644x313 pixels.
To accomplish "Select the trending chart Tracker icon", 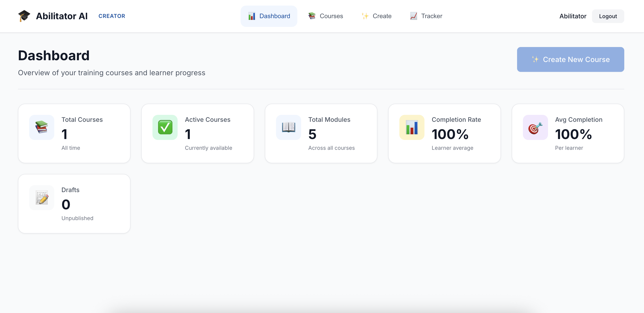I will tap(413, 16).
